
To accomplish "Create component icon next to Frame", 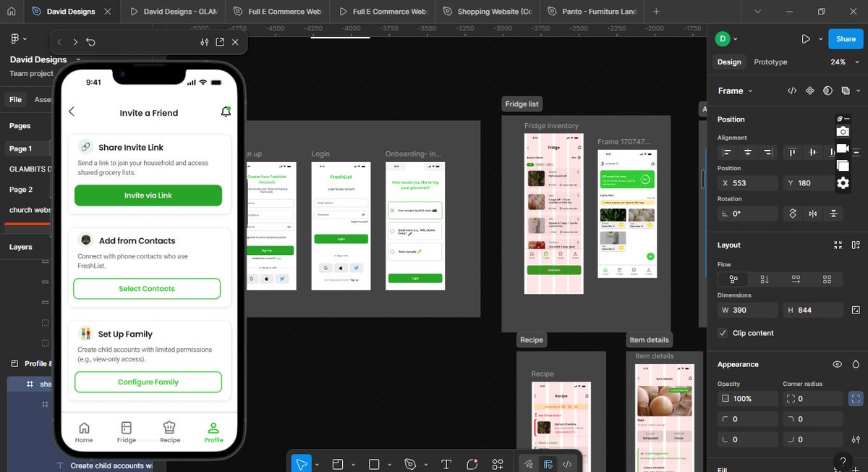I will (x=809, y=90).
